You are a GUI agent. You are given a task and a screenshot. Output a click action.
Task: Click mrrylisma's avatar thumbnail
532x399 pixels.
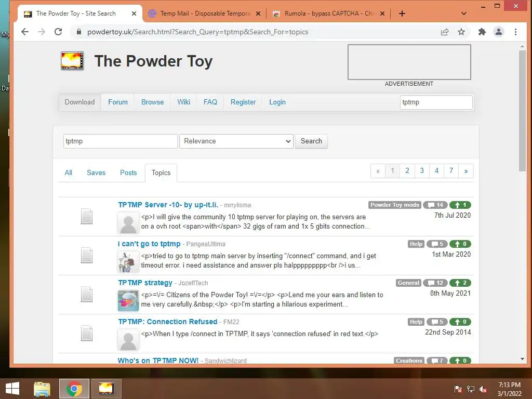pos(128,223)
